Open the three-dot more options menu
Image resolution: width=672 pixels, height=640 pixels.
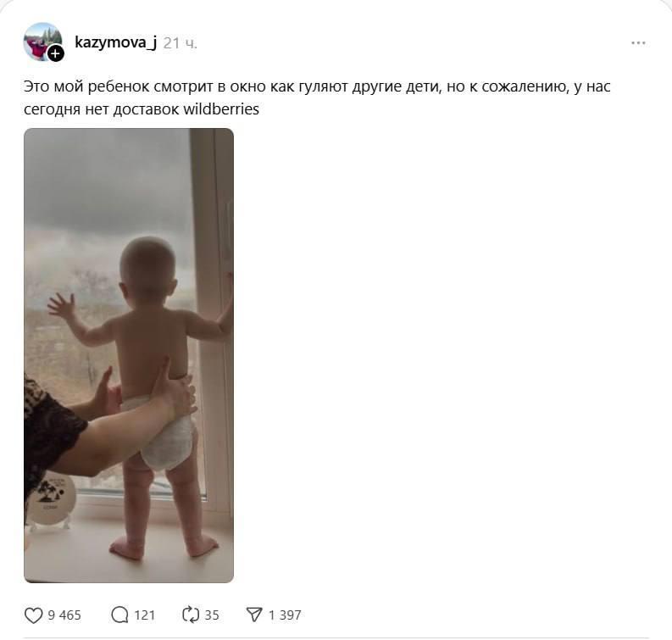click(638, 43)
